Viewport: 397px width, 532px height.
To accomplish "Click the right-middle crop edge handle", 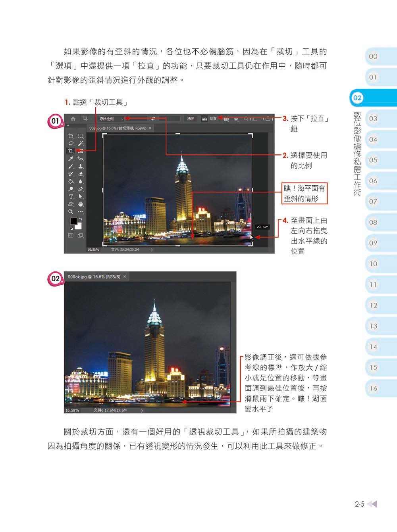I will 252,190.
